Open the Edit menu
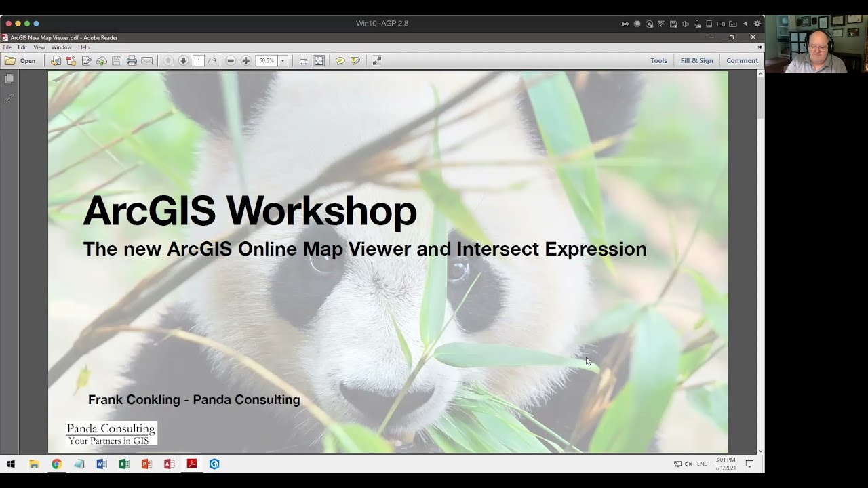868x488 pixels. (22, 47)
